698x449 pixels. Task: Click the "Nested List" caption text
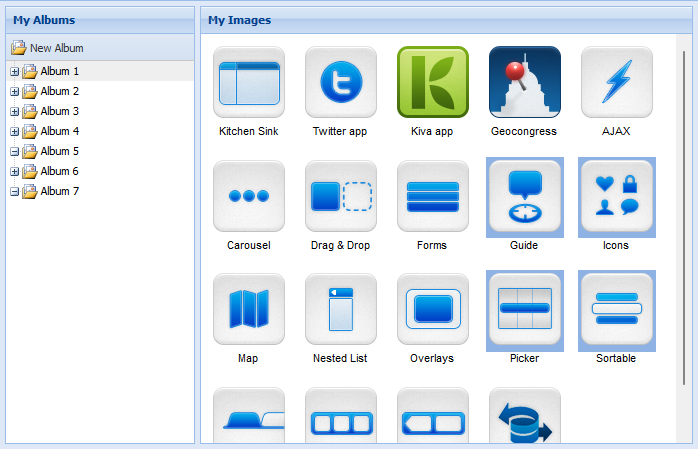tap(340, 358)
